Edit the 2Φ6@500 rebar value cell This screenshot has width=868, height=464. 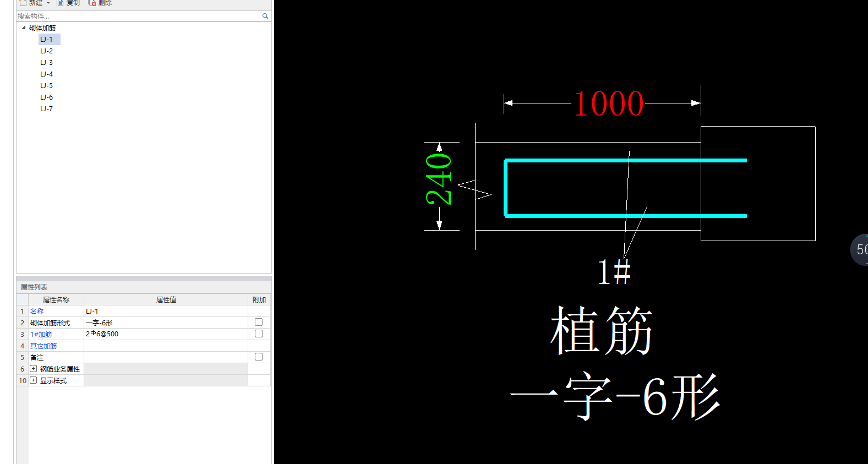pyautogui.click(x=166, y=334)
